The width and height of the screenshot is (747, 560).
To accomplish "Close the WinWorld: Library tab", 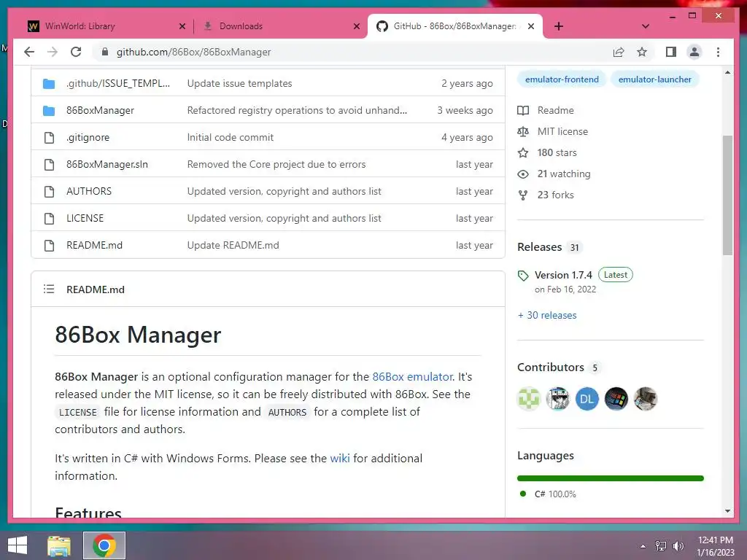I will tap(182, 26).
